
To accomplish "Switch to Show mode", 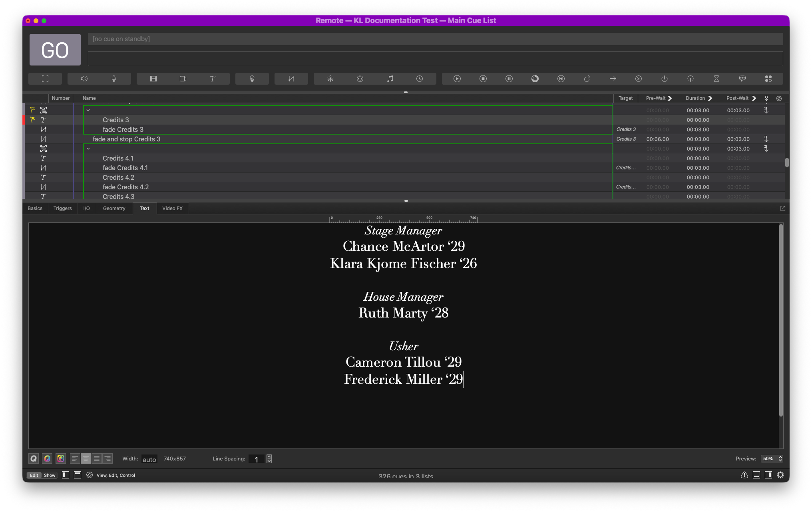I will pyautogui.click(x=50, y=475).
